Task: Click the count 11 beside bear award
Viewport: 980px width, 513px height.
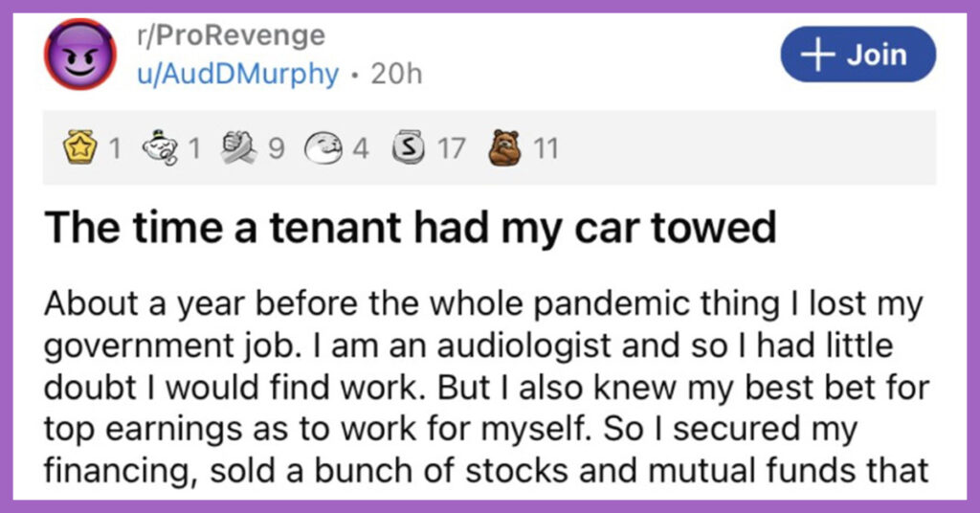Action: [546, 149]
